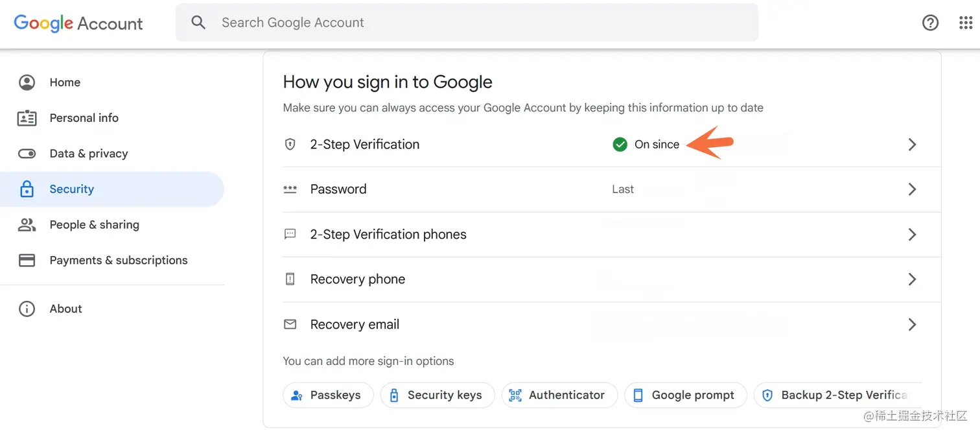
Task: Click the help question mark icon
Action: click(x=930, y=23)
